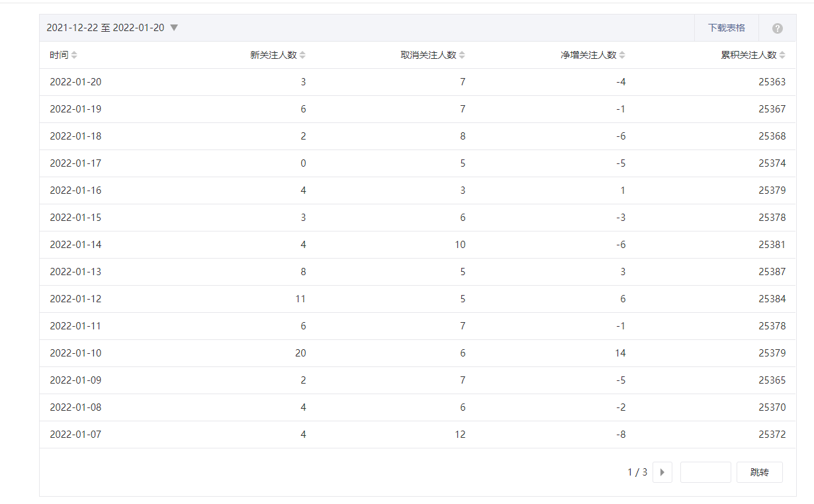Go to next page arrow
This screenshot has width=814, height=504.
click(662, 472)
